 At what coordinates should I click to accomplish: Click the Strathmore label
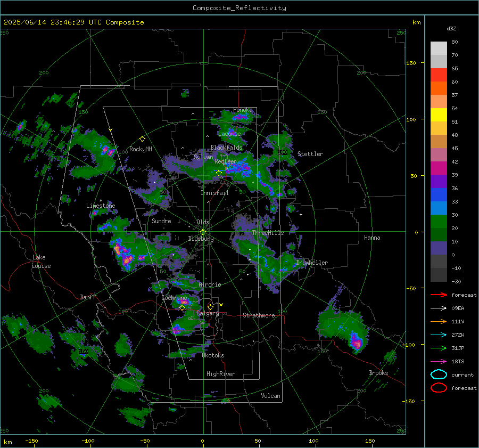point(259,315)
